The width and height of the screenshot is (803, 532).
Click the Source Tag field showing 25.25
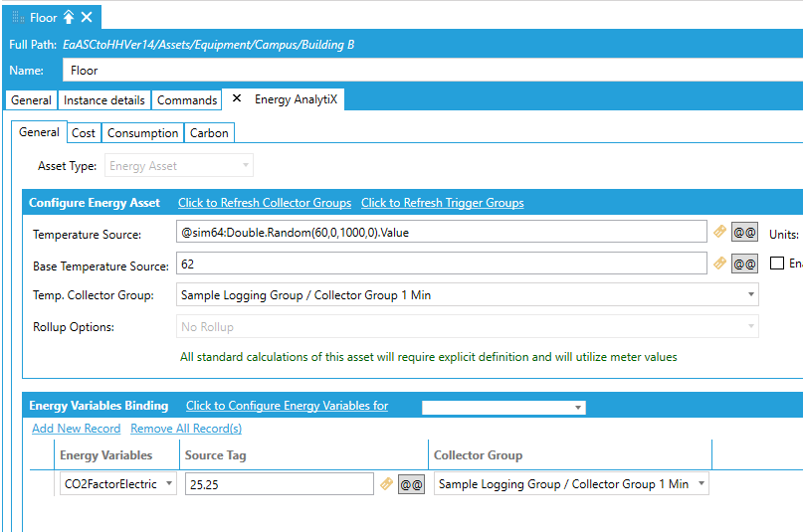tap(279, 484)
